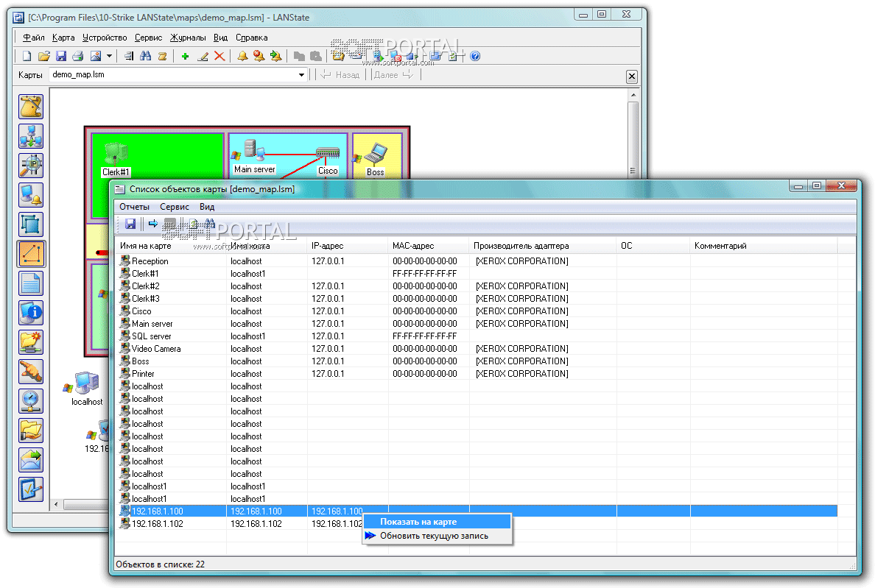Open the Устройство menu

pos(105,38)
